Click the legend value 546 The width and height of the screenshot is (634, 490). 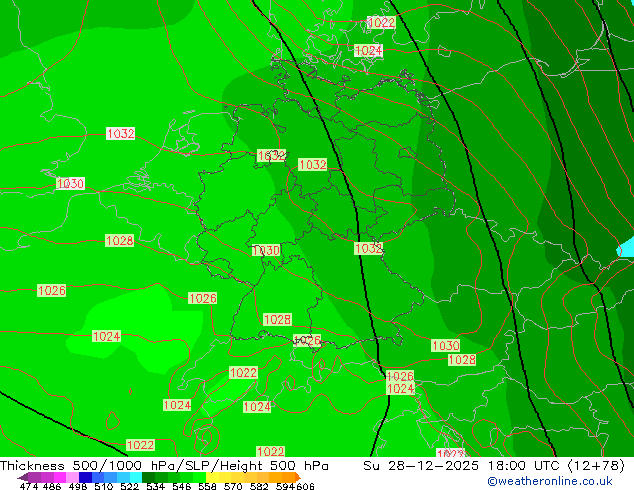point(182,486)
